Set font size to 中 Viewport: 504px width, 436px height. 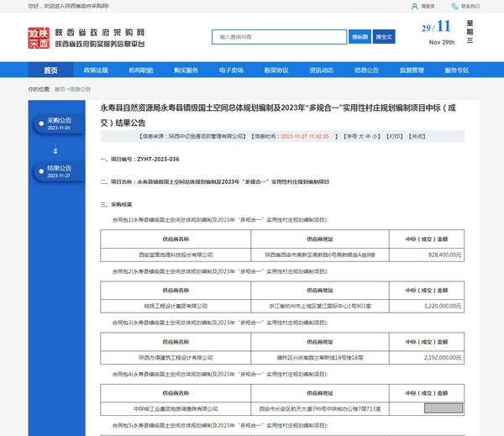point(368,136)
